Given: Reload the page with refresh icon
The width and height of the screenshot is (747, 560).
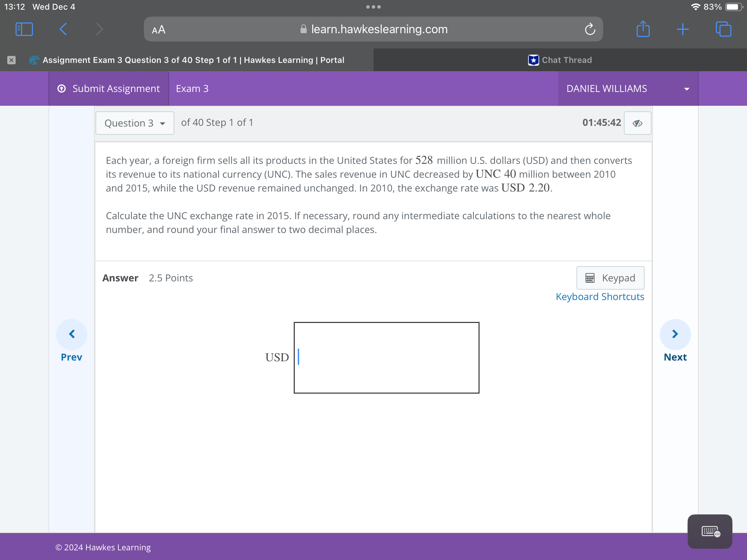Looking at the screenshot, I should tap(590, 29).
